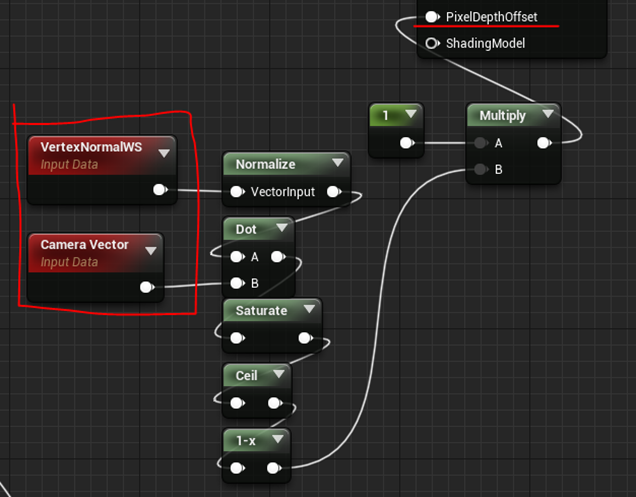Collapse the Multiply node arrow

point(548,114)
